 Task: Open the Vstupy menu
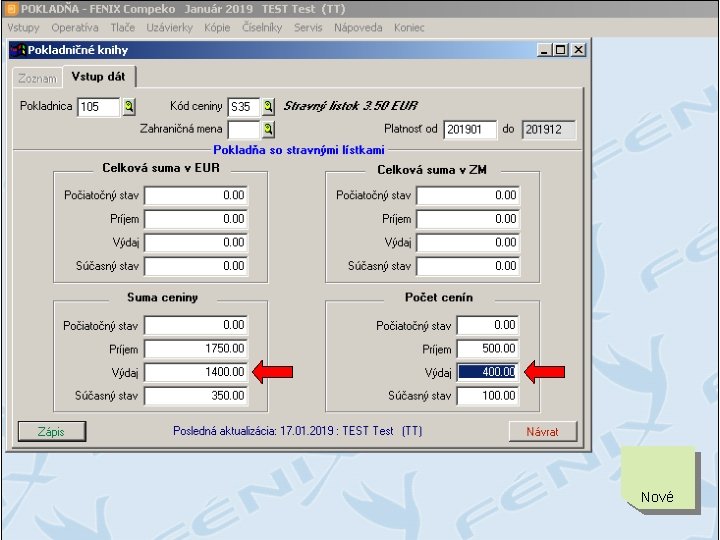[x=23, y=28]
